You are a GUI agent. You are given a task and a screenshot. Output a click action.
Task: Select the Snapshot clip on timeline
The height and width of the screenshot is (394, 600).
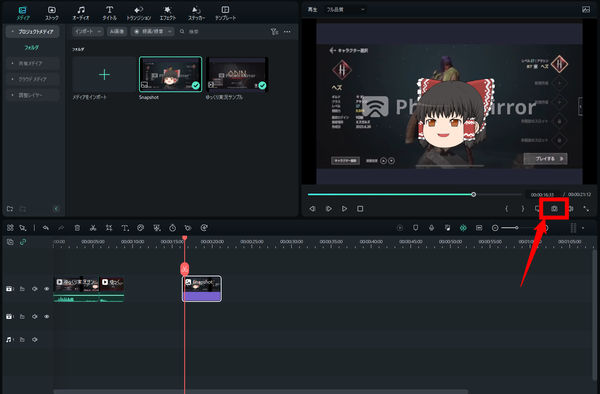(x=202, y=289)
